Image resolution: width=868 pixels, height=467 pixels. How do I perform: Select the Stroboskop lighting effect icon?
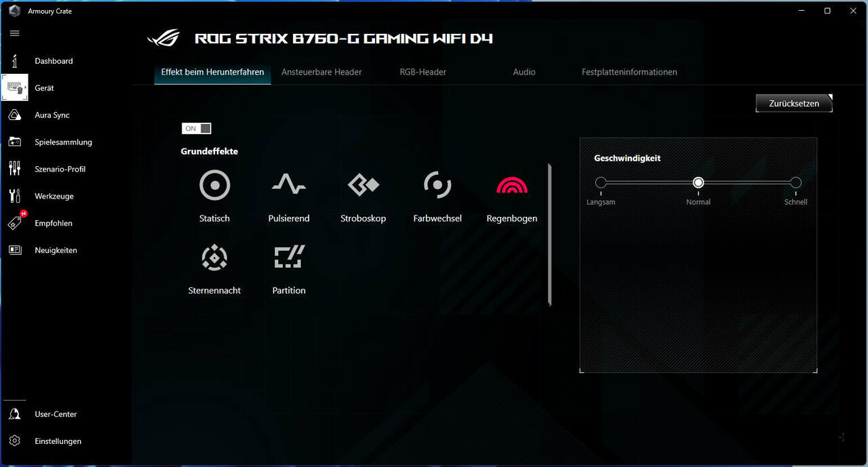coord(363,184)
